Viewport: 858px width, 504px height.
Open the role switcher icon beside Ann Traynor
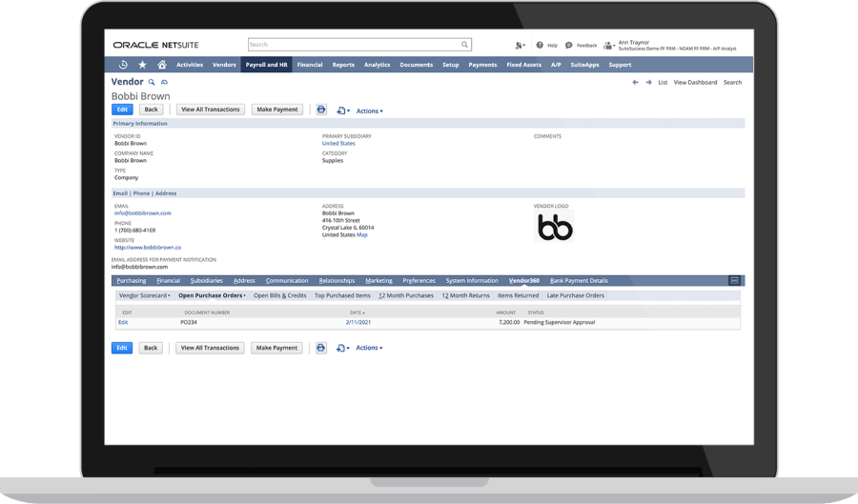click(609, 46)
